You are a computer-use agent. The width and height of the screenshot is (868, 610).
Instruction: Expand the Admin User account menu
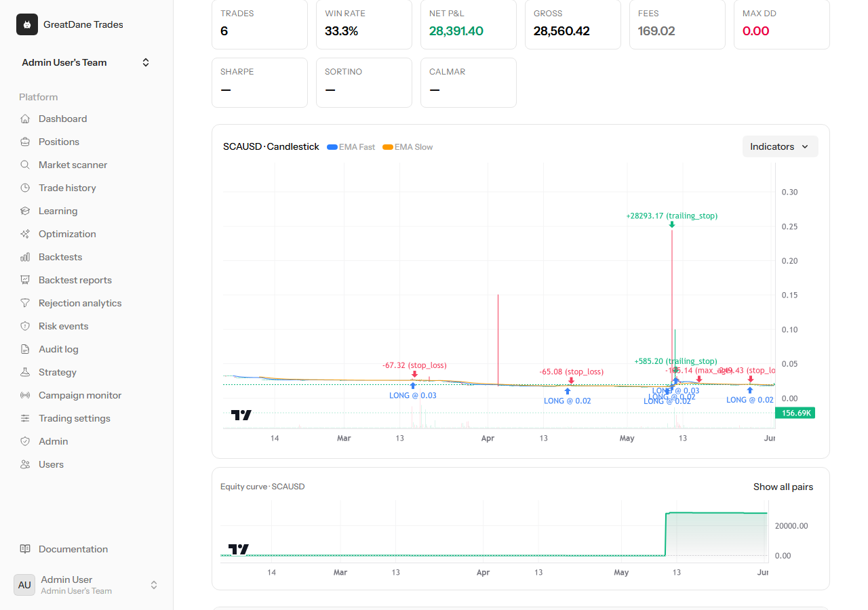click(x=86, y=585)
